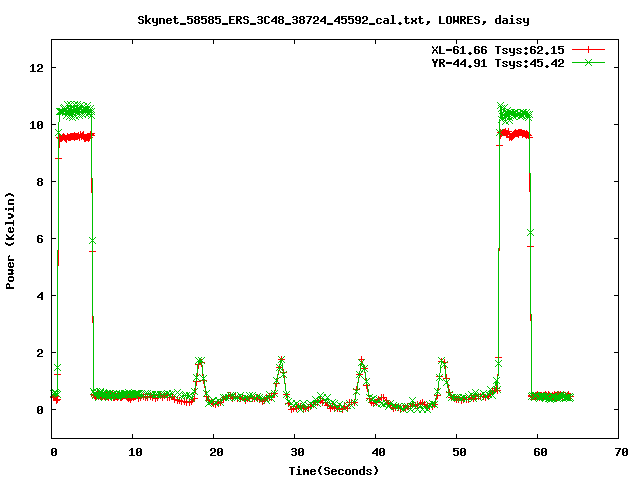Click the first red calibration plateau near 9.5 Kelvin
This screenshot has height=480, width=640.
coord(76,137)
